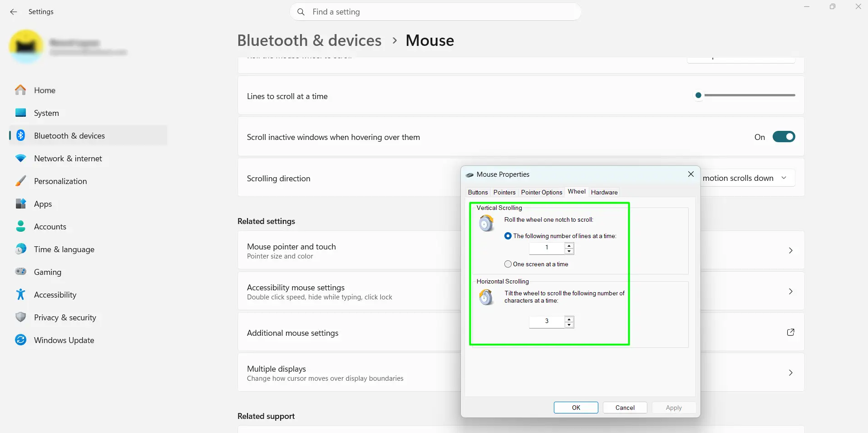868x433 pixels.
Task: Open the user profile avatar
Action: click(26, 46)
